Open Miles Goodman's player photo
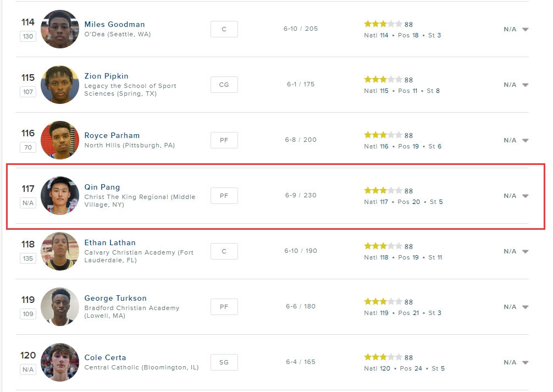 point(60,29)
